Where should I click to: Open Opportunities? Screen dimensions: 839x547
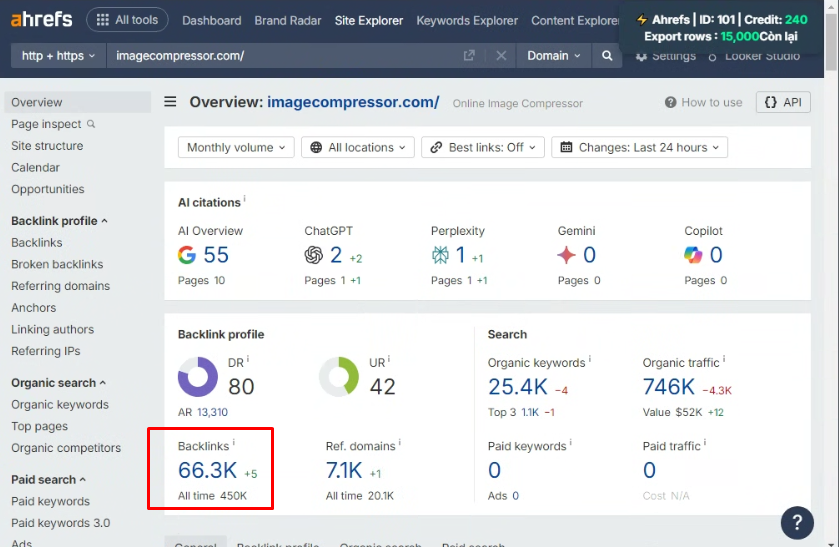[48, 189]
